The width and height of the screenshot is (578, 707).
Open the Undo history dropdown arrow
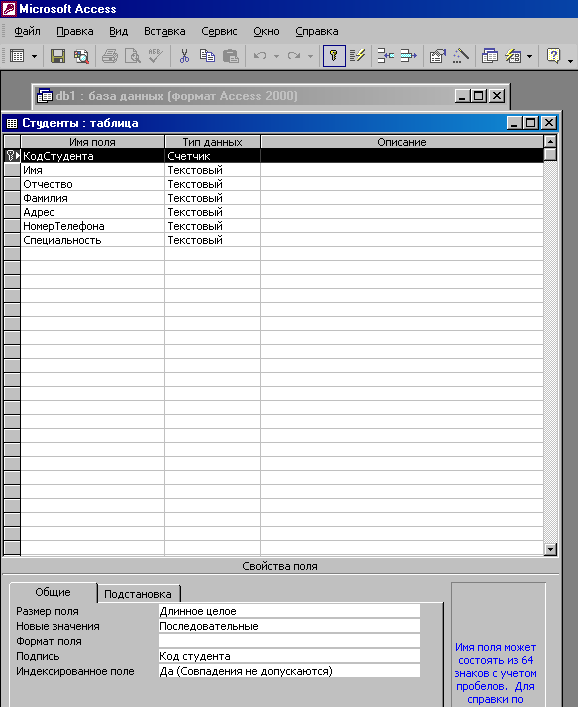[x=276, y=56]
